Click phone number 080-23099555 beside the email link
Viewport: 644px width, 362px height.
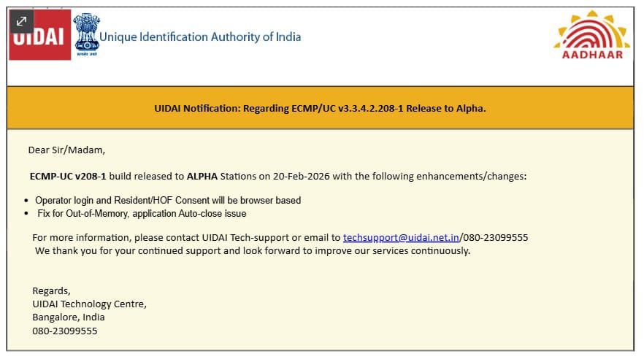click(x=496, y=237)
